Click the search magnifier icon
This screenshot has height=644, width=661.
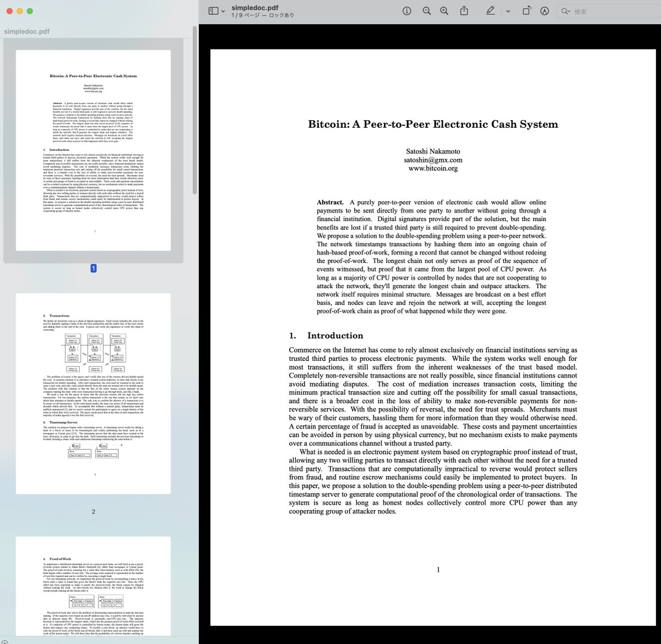click(x=566, y=12)
